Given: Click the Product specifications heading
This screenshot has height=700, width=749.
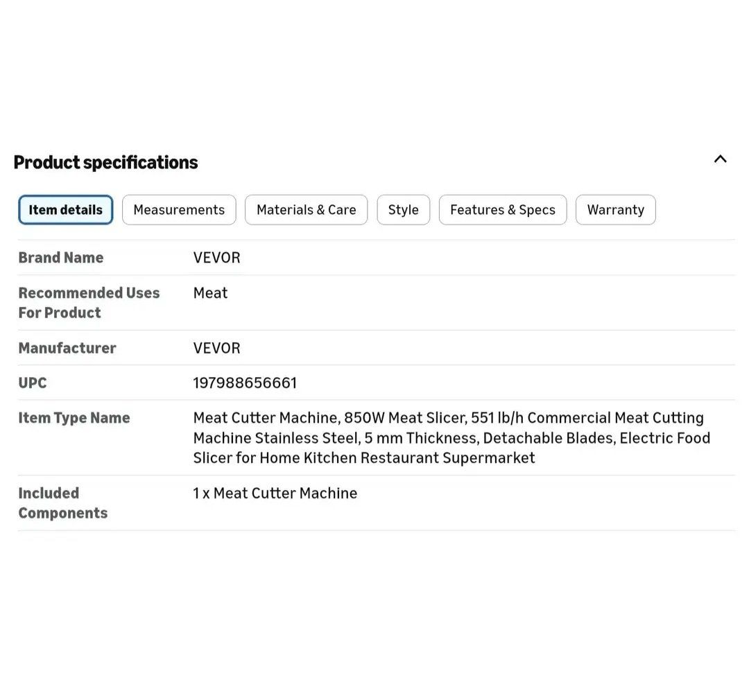Looking at the screenshot, I should tap(105, 162).
